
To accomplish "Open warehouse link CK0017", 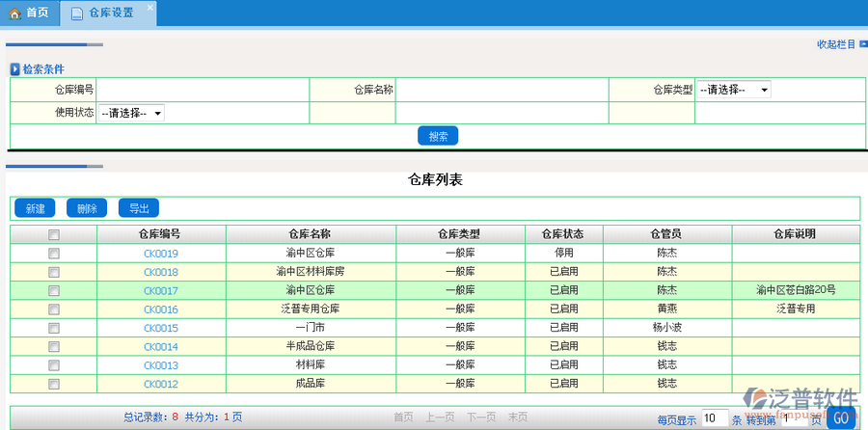I will (161, 290).
